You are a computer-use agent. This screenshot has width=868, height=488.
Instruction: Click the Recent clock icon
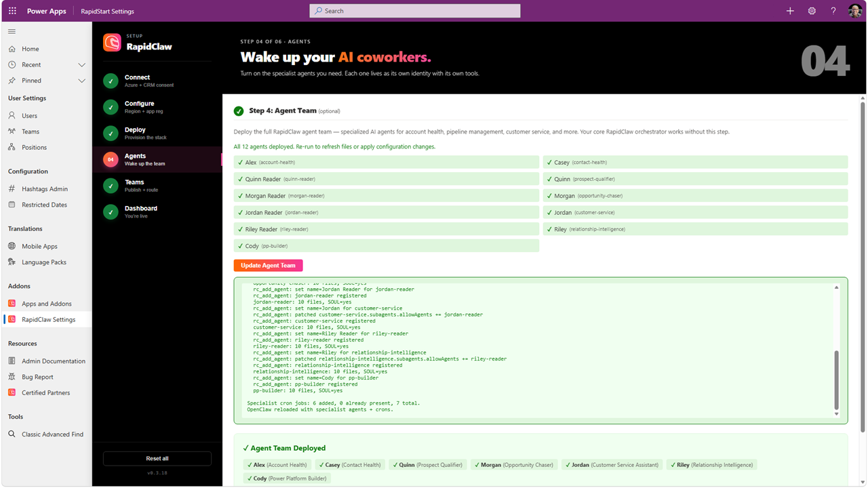coord(12,64)
